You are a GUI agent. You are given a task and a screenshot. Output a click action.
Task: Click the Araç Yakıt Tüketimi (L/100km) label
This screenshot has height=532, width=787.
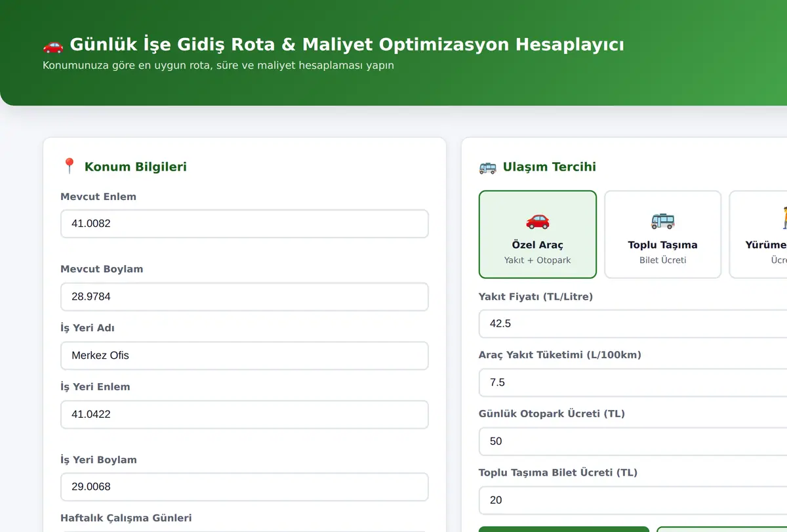(x=560, y=355)
